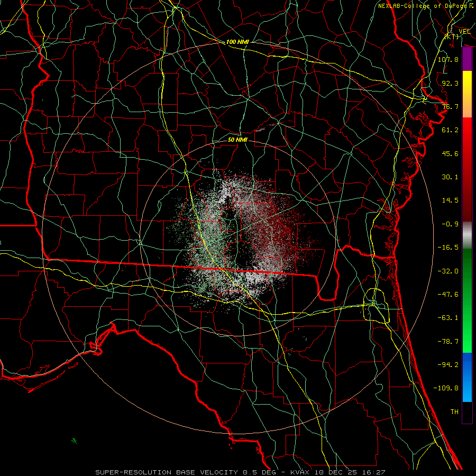Screen dimensions: 476x476
Task: Click the gray near-zero segment of color bar
Action: point(467,235)
